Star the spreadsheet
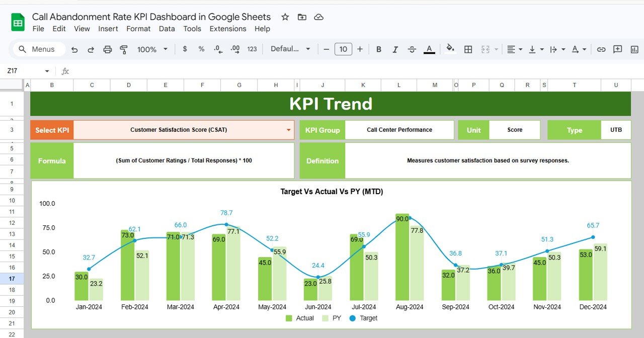The image size is (644, 338). [x=285, y=17]
